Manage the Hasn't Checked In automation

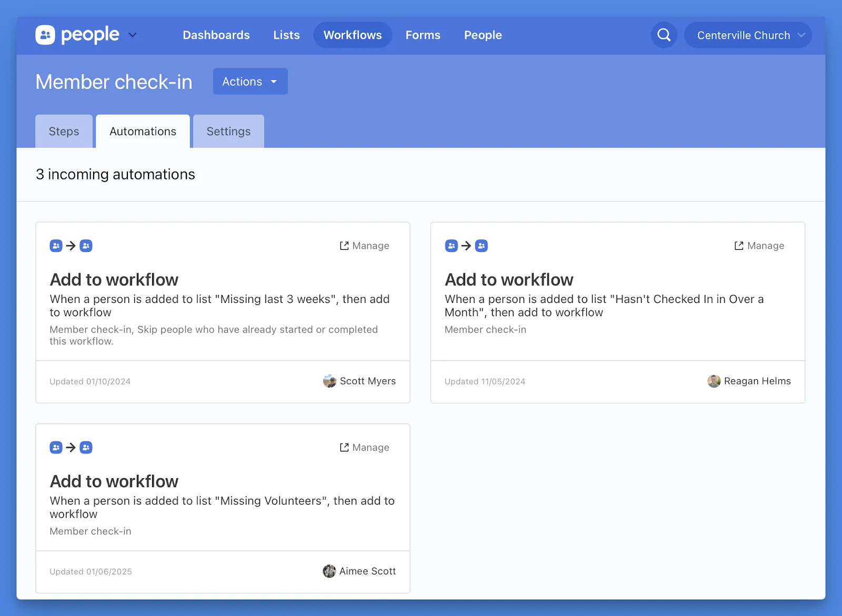point(759,246)
